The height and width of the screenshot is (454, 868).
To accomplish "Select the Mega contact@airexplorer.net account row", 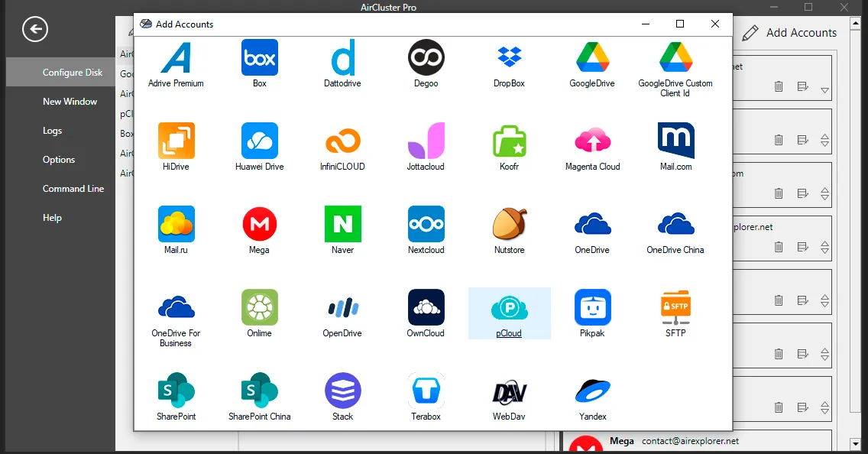I will [698, 442].
